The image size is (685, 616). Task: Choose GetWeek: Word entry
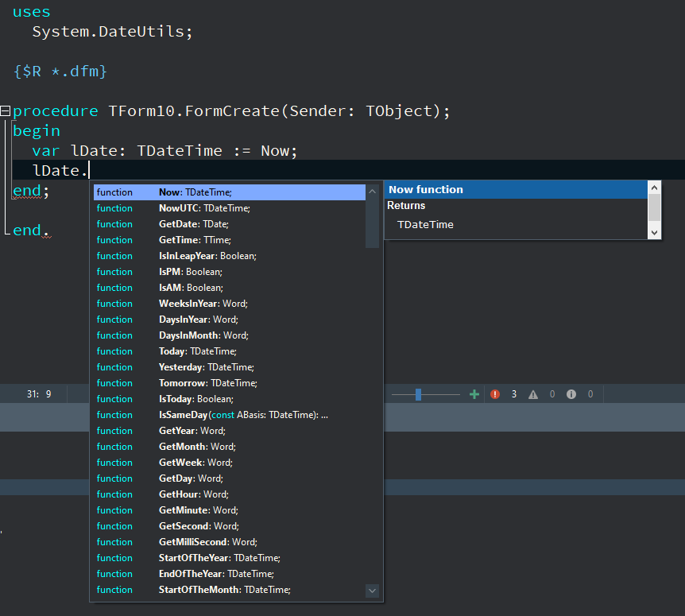(230, 463)
